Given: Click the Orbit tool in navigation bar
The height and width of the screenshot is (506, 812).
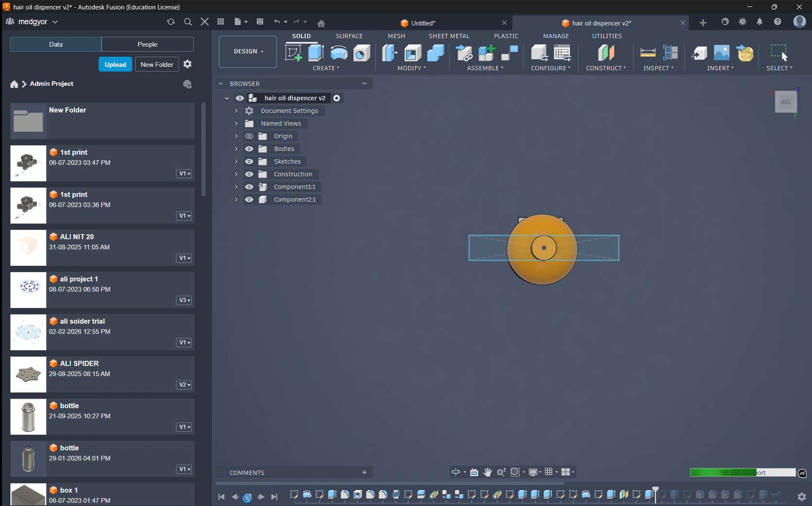Looking at the screenshot, I should pos(456,472).
